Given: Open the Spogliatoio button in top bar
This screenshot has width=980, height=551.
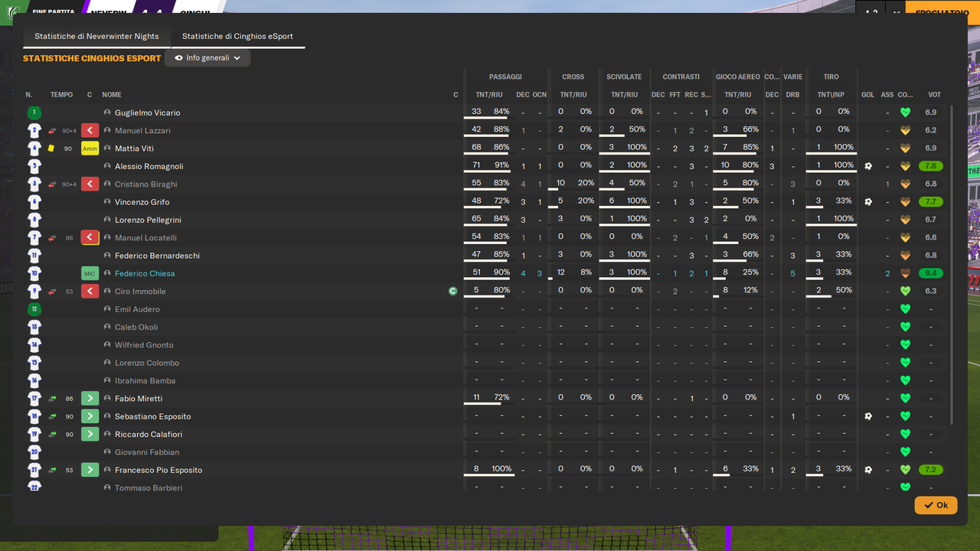Looking at the screenshot, I should point(942,12).
